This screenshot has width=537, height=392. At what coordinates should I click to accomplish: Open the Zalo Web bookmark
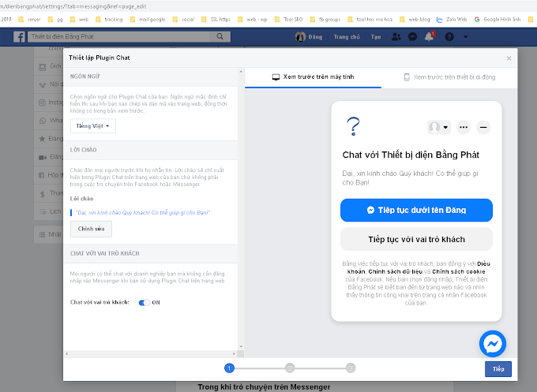point(452,20)
